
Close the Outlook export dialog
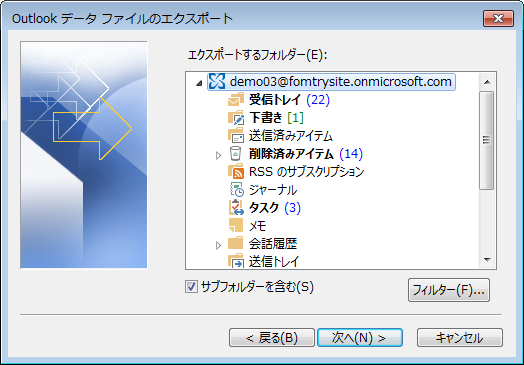click(498, 18)
